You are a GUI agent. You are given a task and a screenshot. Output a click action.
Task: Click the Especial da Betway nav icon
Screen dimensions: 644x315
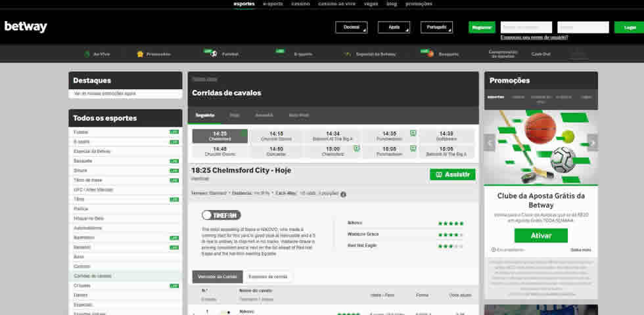click(348, 54)
